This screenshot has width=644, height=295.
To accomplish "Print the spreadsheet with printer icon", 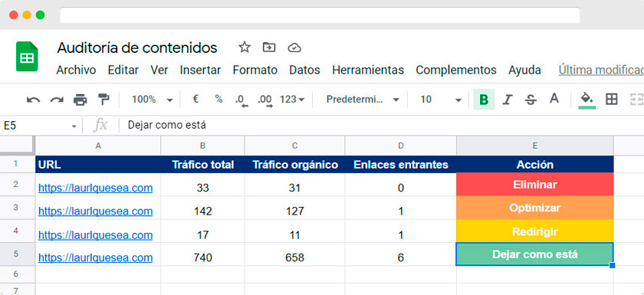I will point(80,100).
